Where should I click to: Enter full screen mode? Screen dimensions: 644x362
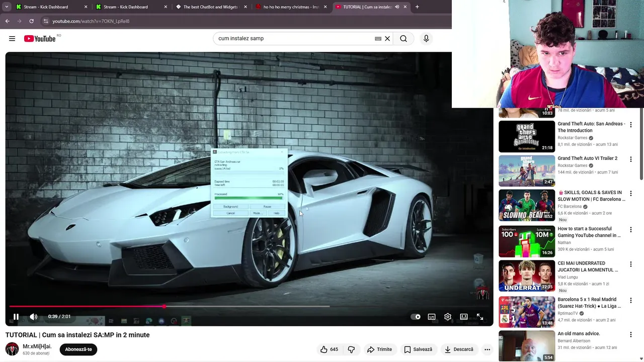[x=480, y=317]
